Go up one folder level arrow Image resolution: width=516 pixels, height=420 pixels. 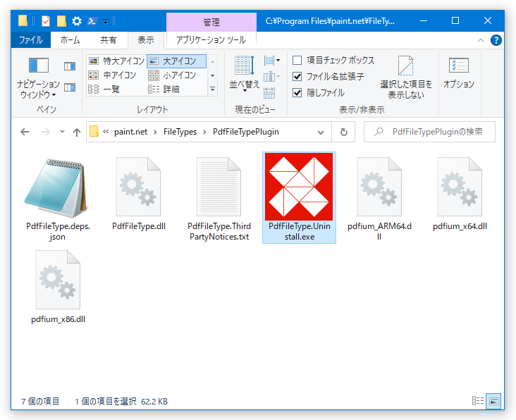[x=77, y=132]
